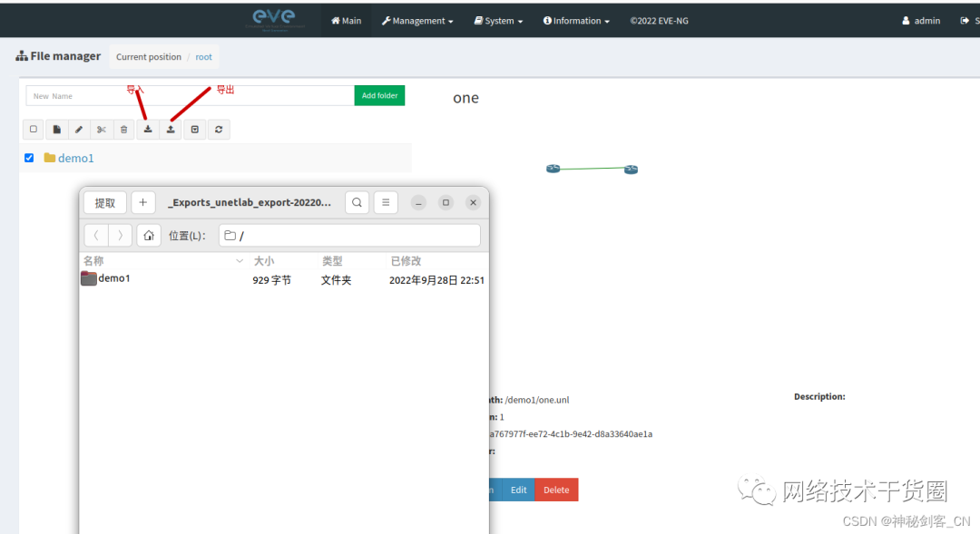Click the cut scissors icon
This screenshot has height=534, width=980.
point(102,130)
